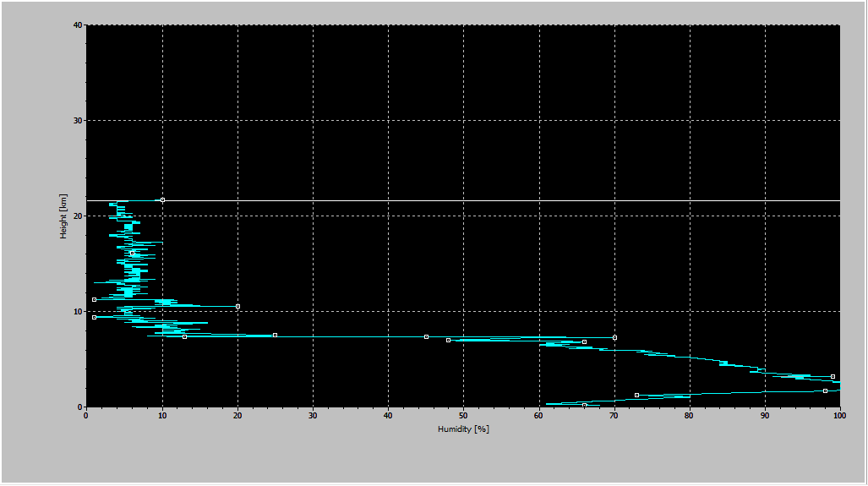Click the 40 label on the humidity axis
Viewport: 868px width, 486px height.
coord(388,415)
